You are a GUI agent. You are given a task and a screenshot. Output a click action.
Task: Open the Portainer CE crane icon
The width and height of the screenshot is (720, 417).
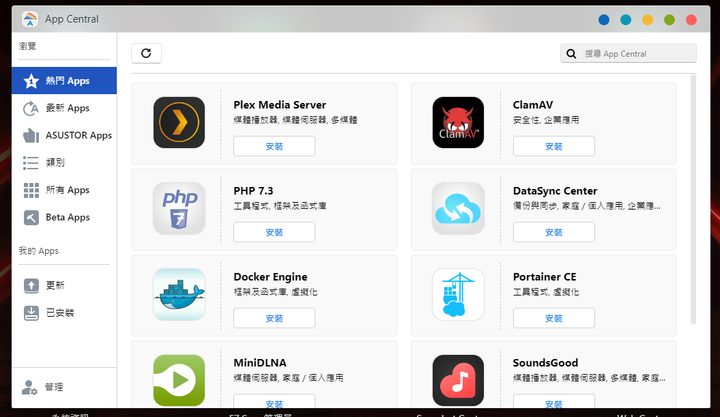458,294
